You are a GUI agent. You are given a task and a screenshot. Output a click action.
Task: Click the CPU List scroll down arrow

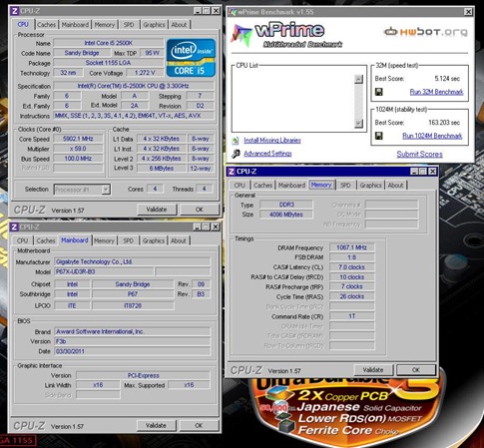[358, 124]
